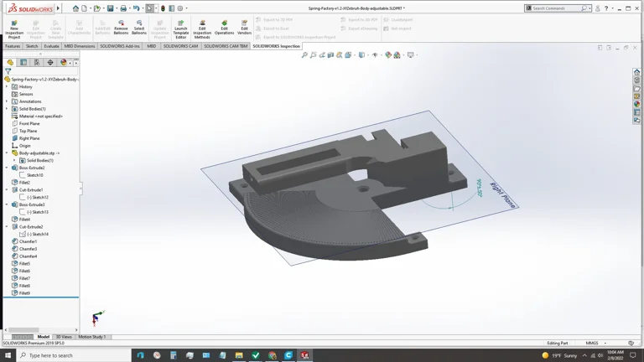Select Fillet9 in the feature tree
The height and width of the screenshot is (362, 644).
25,293
